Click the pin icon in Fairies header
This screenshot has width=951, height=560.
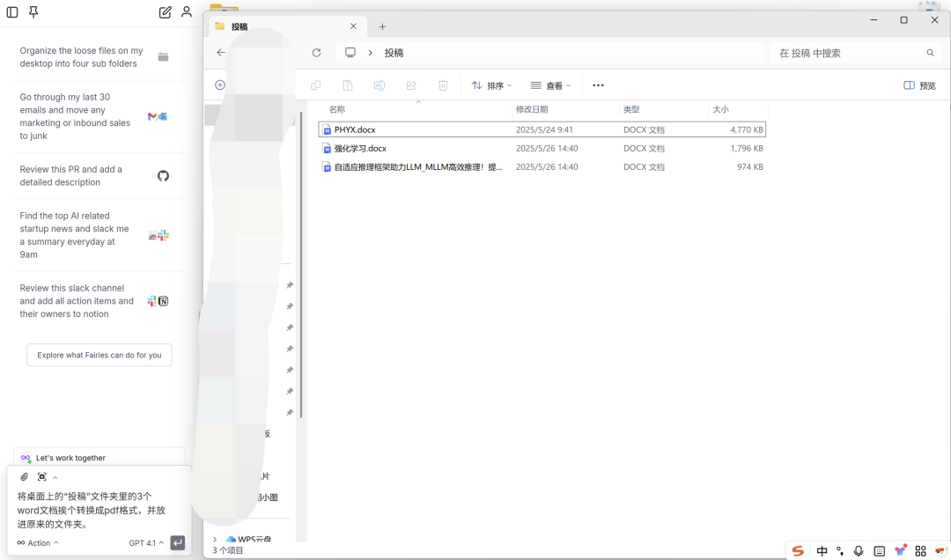[x=34, y=12]
